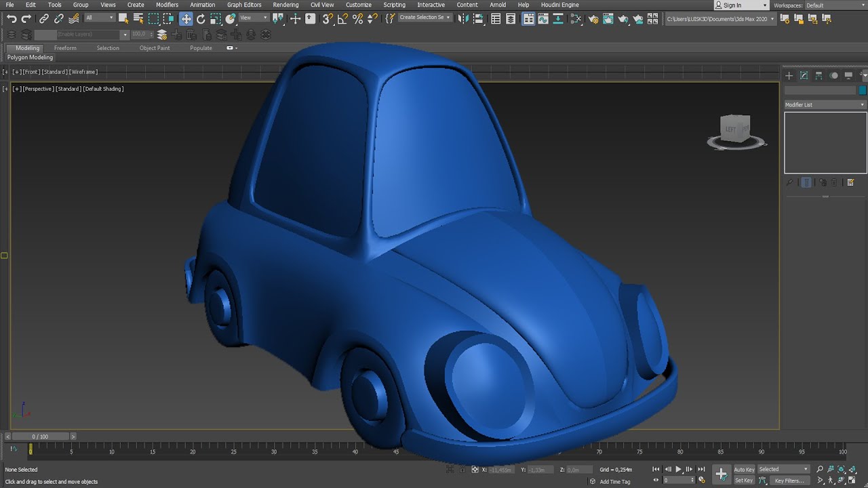
Task: Switch to the Object Paint ribbon tab
Action: [x=155, y=48]
